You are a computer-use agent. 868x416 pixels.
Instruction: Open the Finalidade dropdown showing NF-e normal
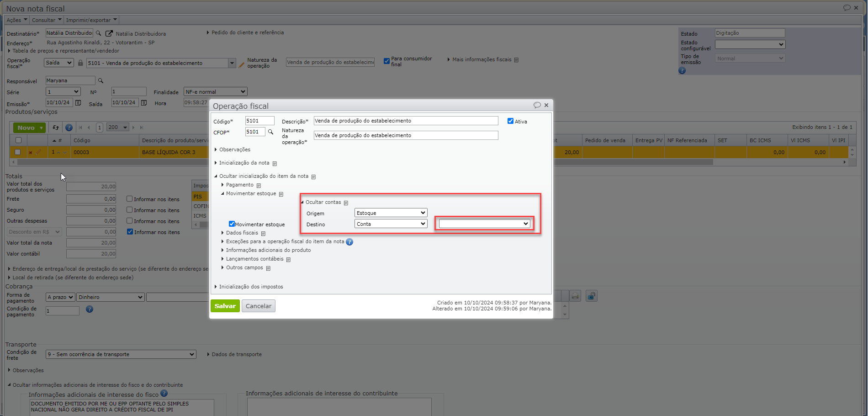(215, 92)
